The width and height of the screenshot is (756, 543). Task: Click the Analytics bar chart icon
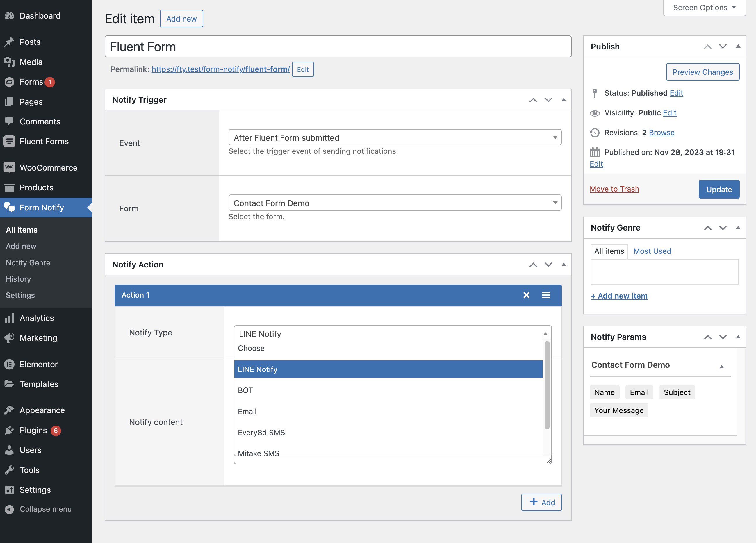[9, 318]
